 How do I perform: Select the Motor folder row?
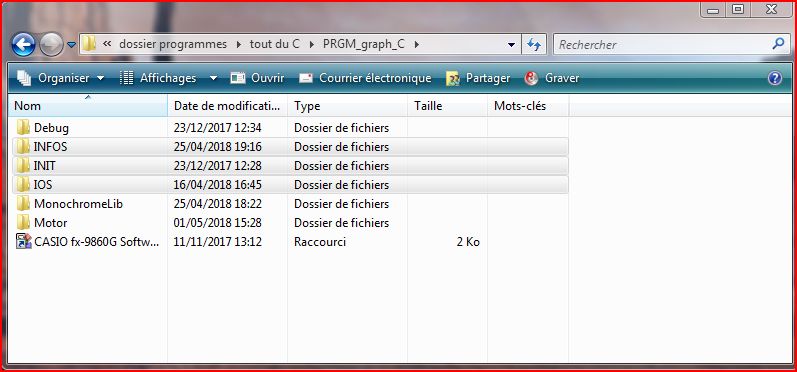290,223
